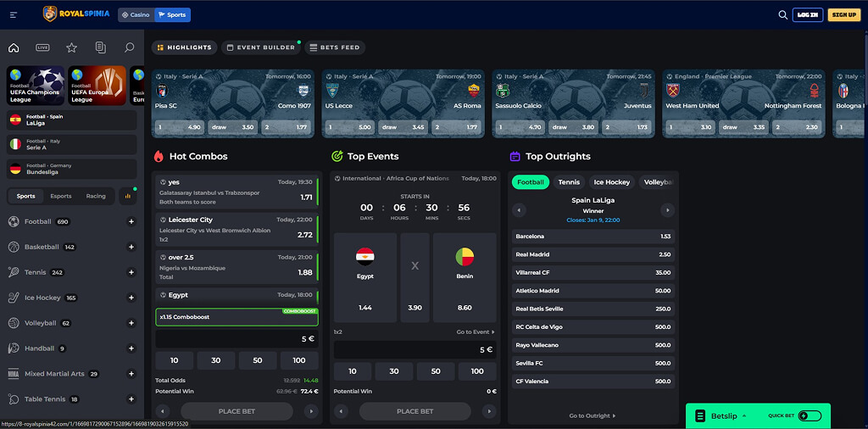Select the Tennis outrights filter
The width and height of the screenshot is (868, 429).
tap(569, 182)
